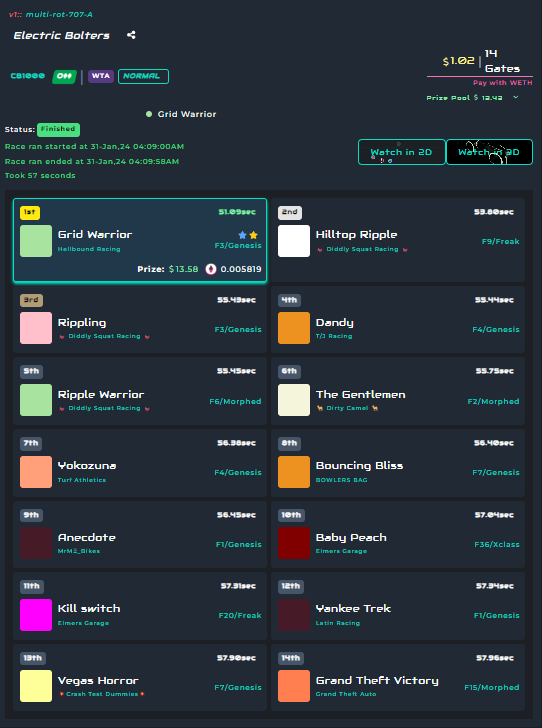Click the share icon beside Electric Bolters
Viewport: 542px width, 728px height.
tap(131, 35)
